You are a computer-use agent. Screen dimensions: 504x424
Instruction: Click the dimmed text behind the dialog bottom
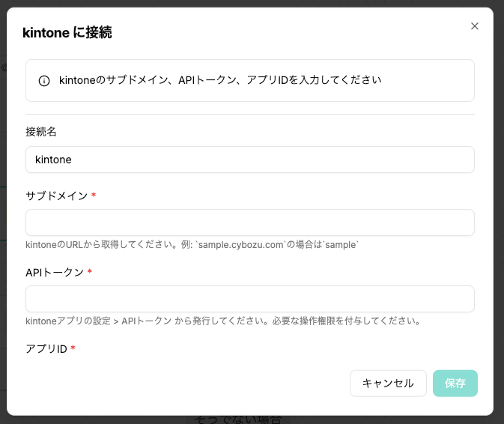[237, 420]
